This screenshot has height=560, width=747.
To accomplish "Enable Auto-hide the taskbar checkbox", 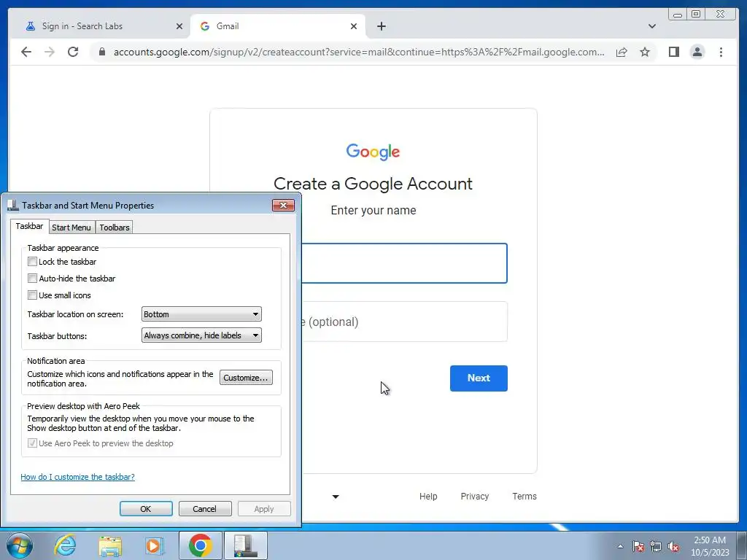I will click(32, 278).
